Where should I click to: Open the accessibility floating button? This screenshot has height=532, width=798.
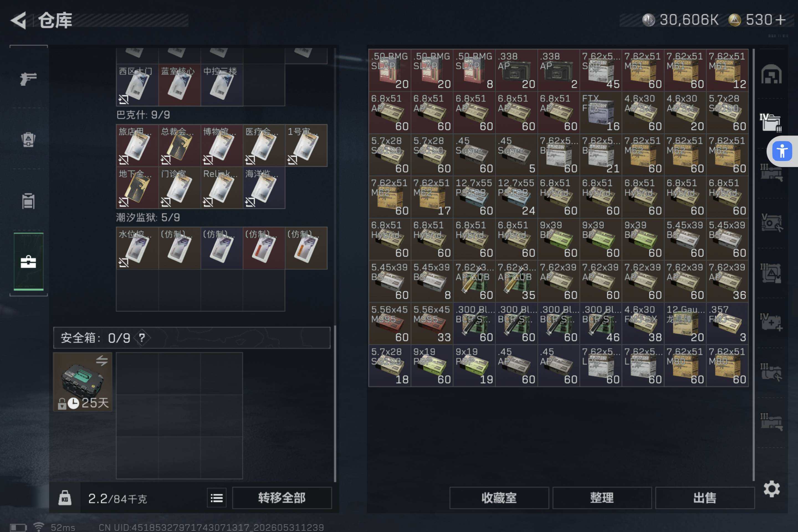782,151
